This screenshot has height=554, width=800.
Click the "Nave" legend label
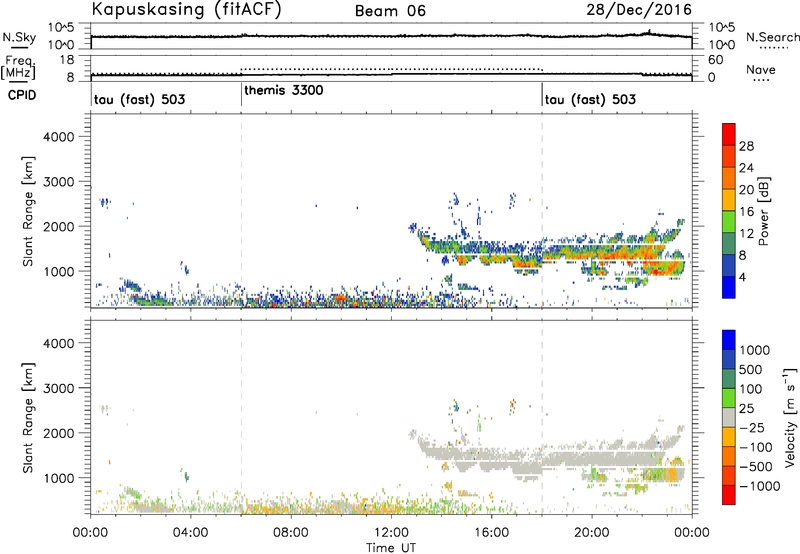coord(761,70)
